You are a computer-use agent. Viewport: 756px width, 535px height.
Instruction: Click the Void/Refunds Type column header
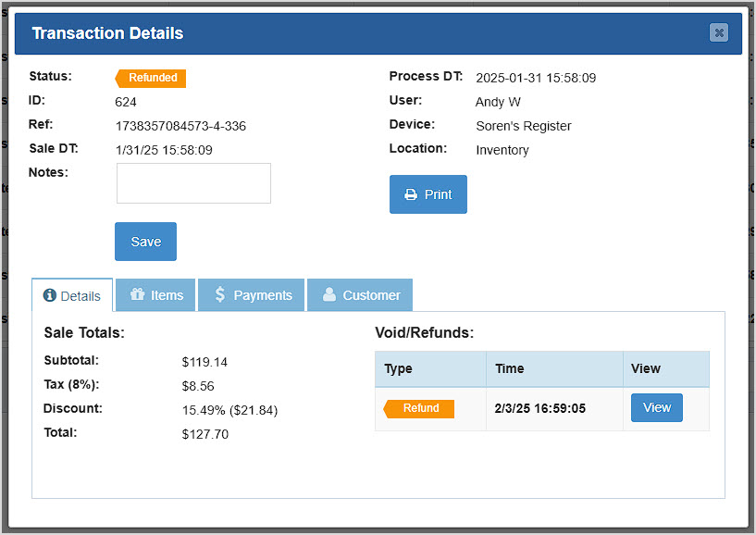pyautogui.click(x=398, y=368)
